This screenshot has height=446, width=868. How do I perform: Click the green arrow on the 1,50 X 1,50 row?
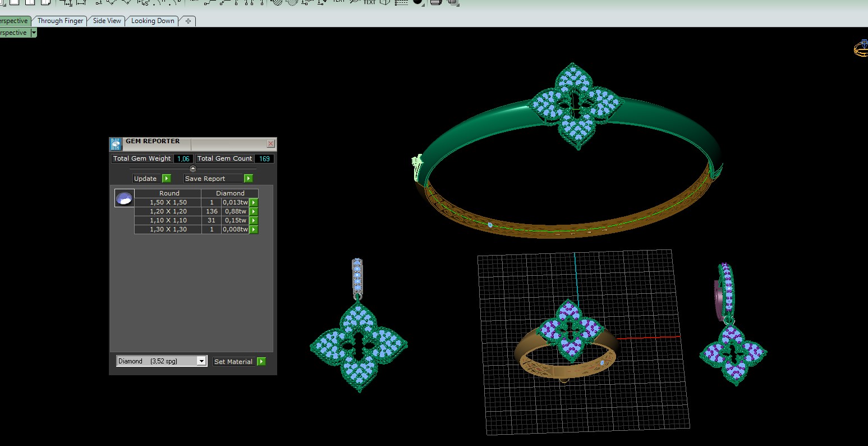pos(254,202)
